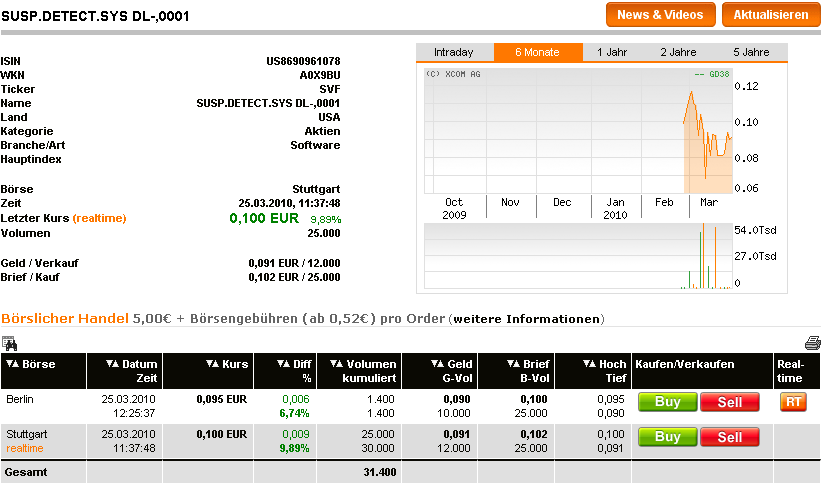Viewport: 823px width, 489px height.
Task: Sell on the Stuttgart exchange
Action: pos(730,437)
